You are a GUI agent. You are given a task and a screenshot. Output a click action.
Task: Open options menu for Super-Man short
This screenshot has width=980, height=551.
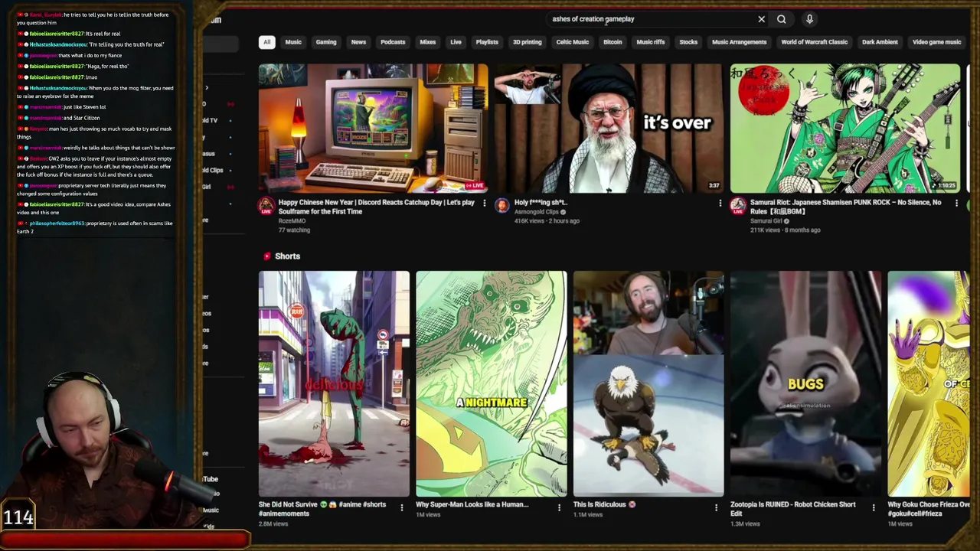tap(559, 507)
